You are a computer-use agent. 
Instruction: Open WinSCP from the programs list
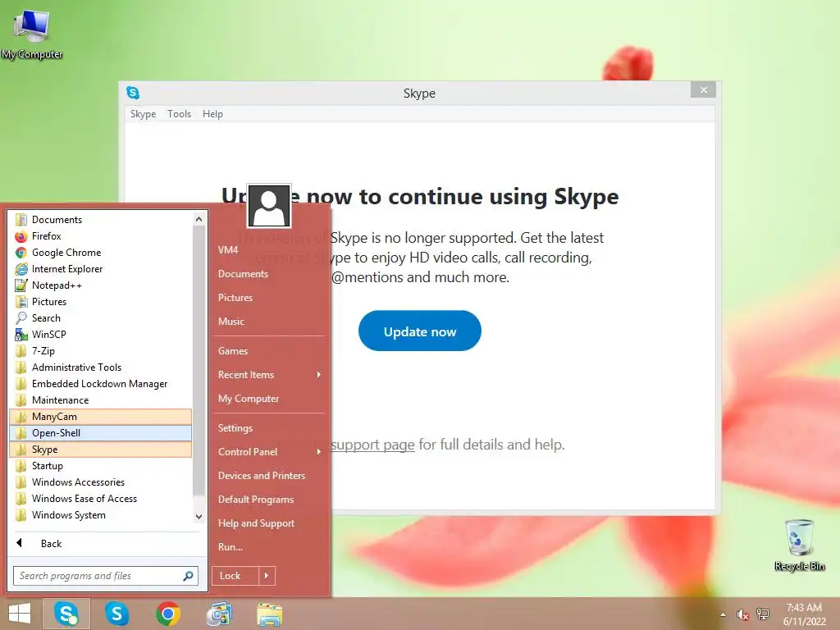[x=101, y=335]
